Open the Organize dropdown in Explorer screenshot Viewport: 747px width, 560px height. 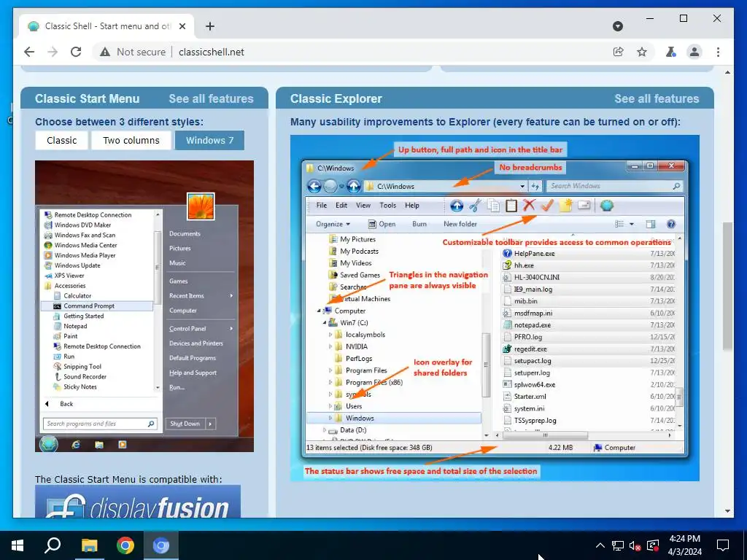click(x=333, y=224)
